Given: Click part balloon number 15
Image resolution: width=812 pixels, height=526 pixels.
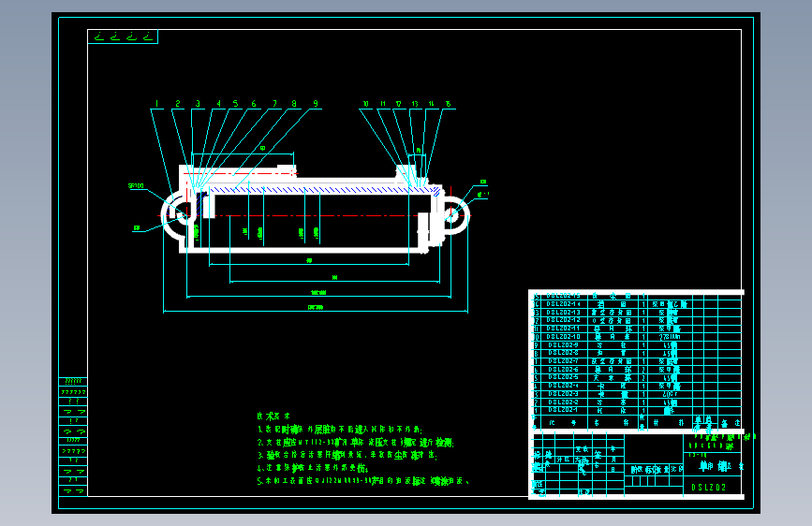Looking at the screenshot, I should 449,104.
